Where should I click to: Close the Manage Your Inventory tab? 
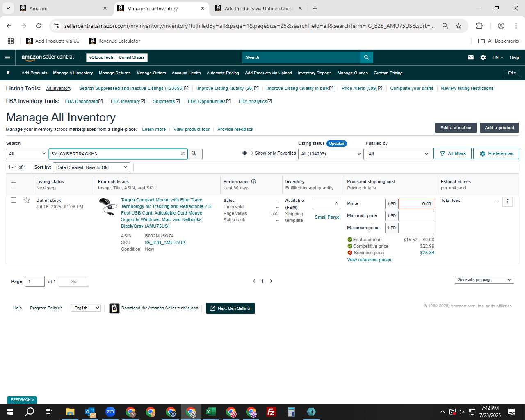203,8
